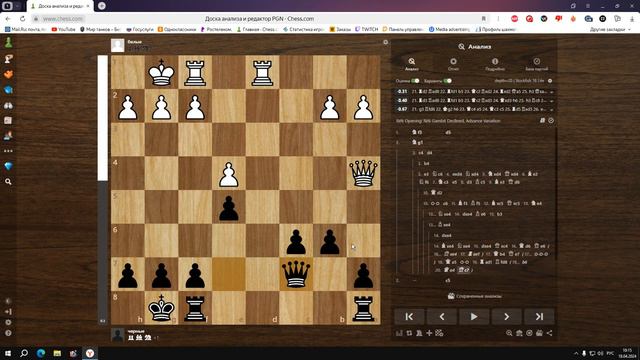Viewport: 640px width, 360px height.
Task: Click the explorer building icon in bottom toolbar
Action: pos(519,333)
